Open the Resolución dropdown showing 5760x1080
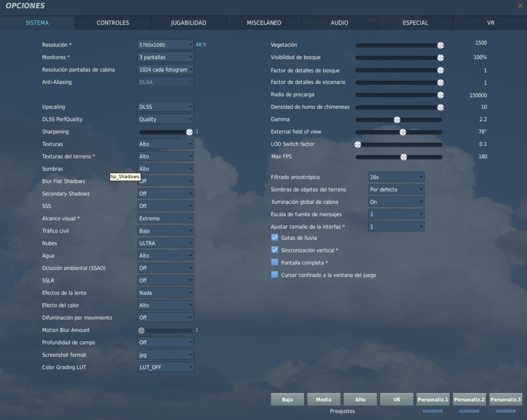This screenshot has height=420, width=527. pos(165,45)
